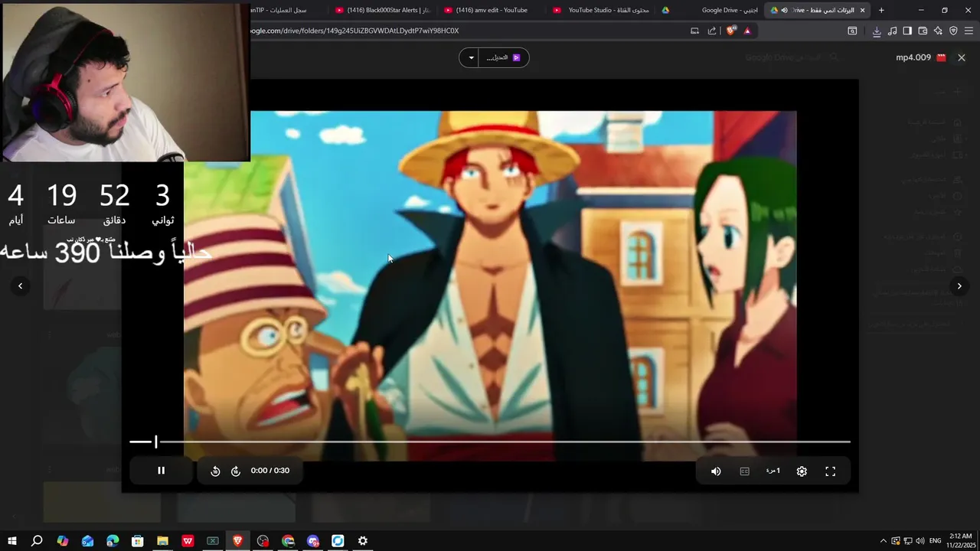The width and height of the screenshot is (980, 551).
Task: Enter fullscreen video mode
Action: tap(830, 471)
